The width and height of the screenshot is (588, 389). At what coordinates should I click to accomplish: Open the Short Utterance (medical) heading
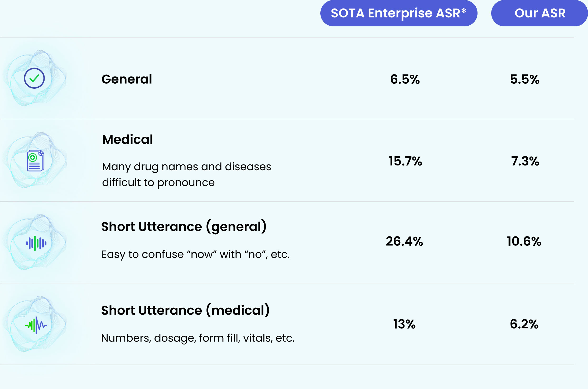[x=185, y=310]
